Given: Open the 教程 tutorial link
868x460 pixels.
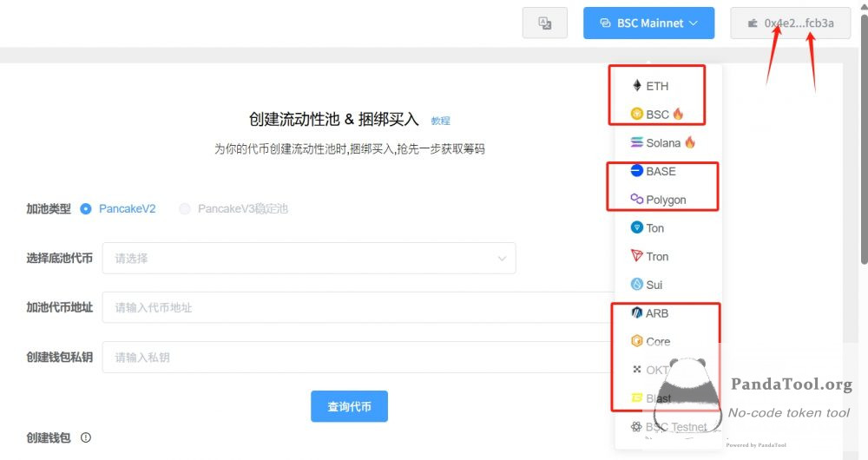Looking at the screenshot, I should (441, 121).
